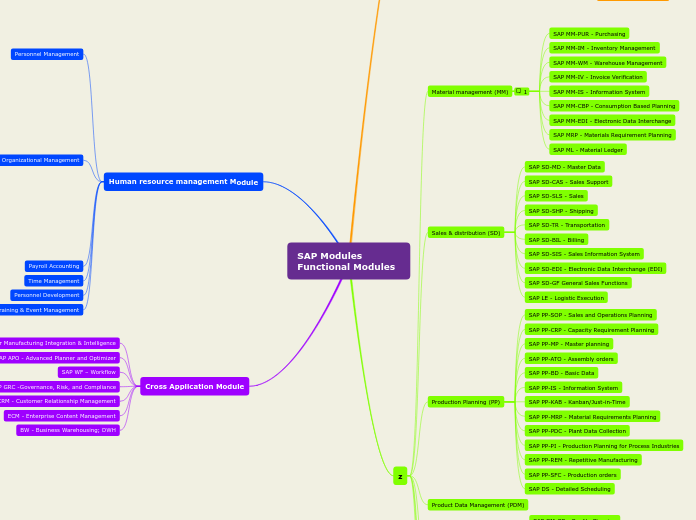Click the SAP WF - Workflow node
696x520 pixels.
pos(89,372)
